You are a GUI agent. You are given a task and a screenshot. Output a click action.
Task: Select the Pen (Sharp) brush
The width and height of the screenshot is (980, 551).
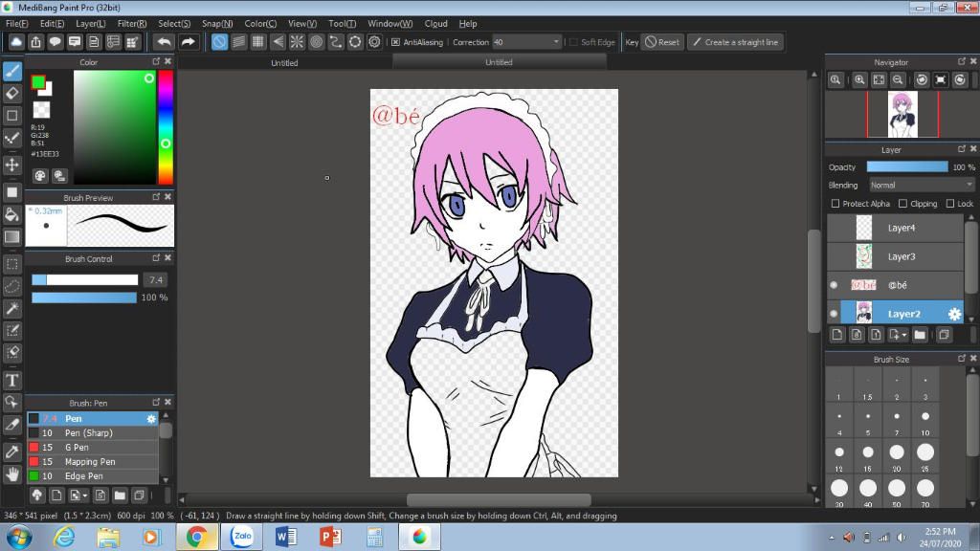click(93, 433)
